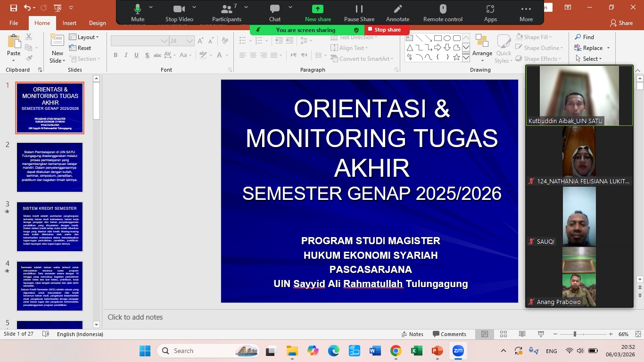This screenshot has height=362, width=644.
Task: Select slide 3 SISTEM KREDIT SEMESTER thumbnail
Action: [x=50, y=227]
